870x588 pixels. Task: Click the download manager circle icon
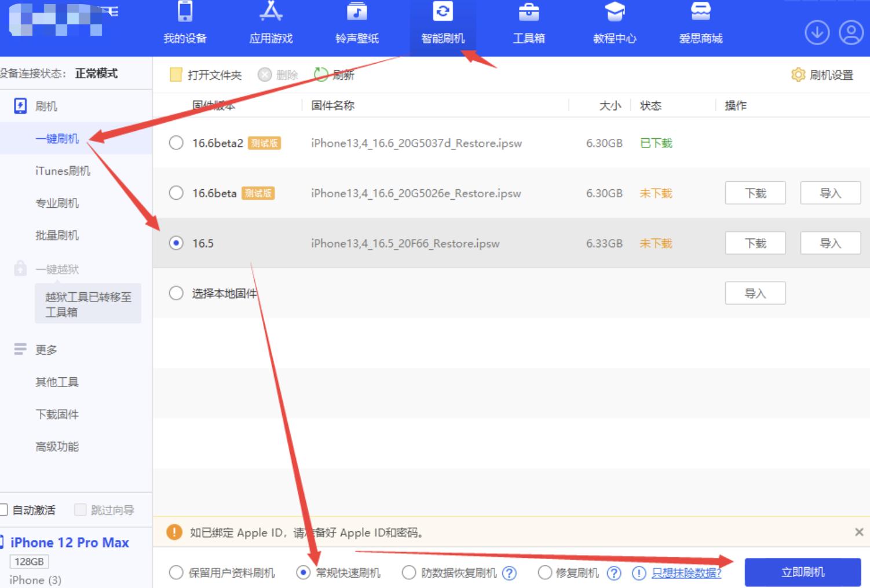[x=817, y=33]
